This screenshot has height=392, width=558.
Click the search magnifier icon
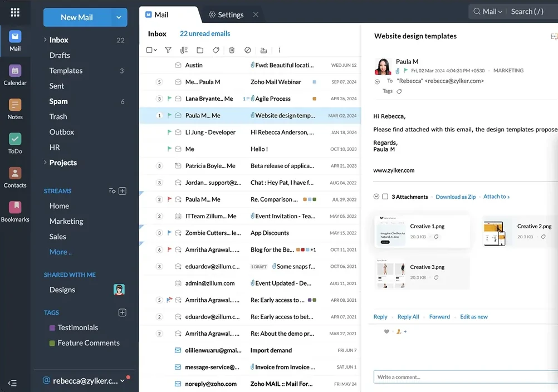click(477, 11)
